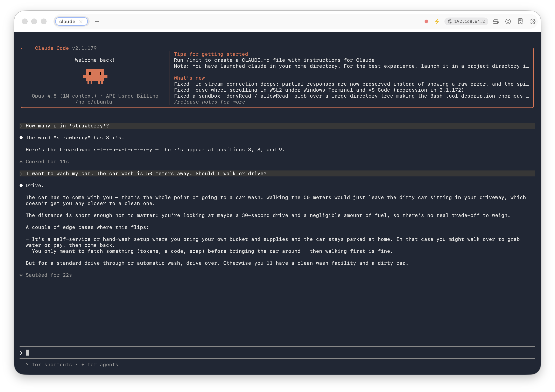Click the '? for shortcuts' hint
The width and height of the screenshot is (555, 392).
pos(49,365)
